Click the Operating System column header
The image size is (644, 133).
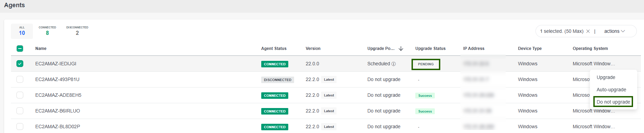click(590, 49)
